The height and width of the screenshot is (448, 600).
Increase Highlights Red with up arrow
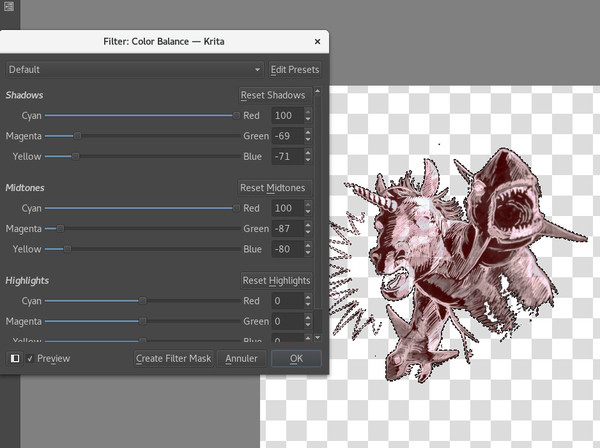pos(308,297)
